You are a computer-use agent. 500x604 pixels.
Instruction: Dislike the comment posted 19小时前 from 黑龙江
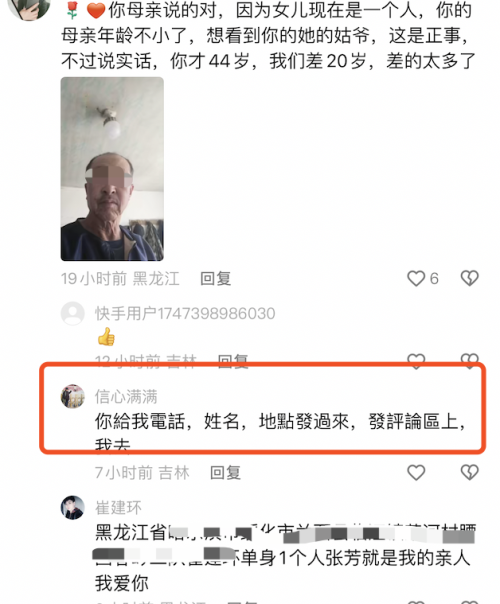coord(470,278)
